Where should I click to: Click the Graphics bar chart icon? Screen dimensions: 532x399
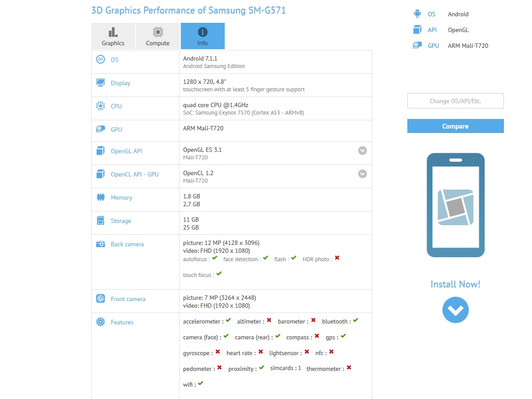tap(113, 32)
